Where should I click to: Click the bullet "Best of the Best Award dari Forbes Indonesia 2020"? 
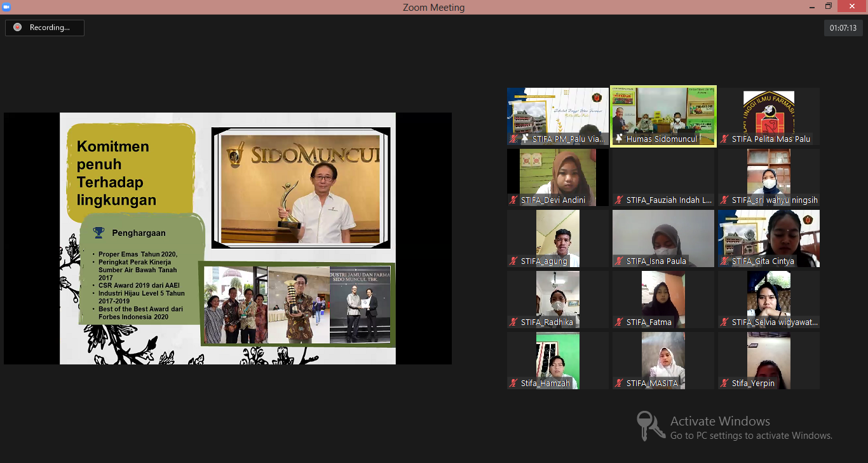click(140, 313)
